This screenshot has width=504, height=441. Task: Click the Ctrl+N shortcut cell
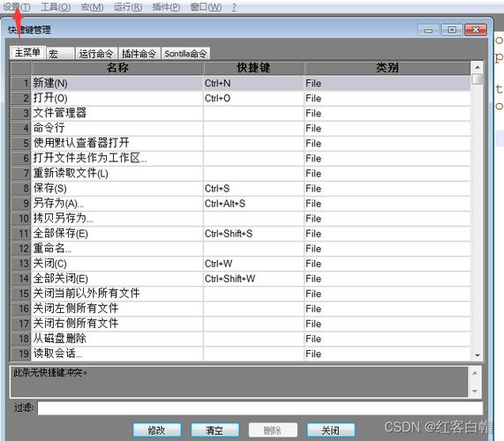click(x=253, y=84)
